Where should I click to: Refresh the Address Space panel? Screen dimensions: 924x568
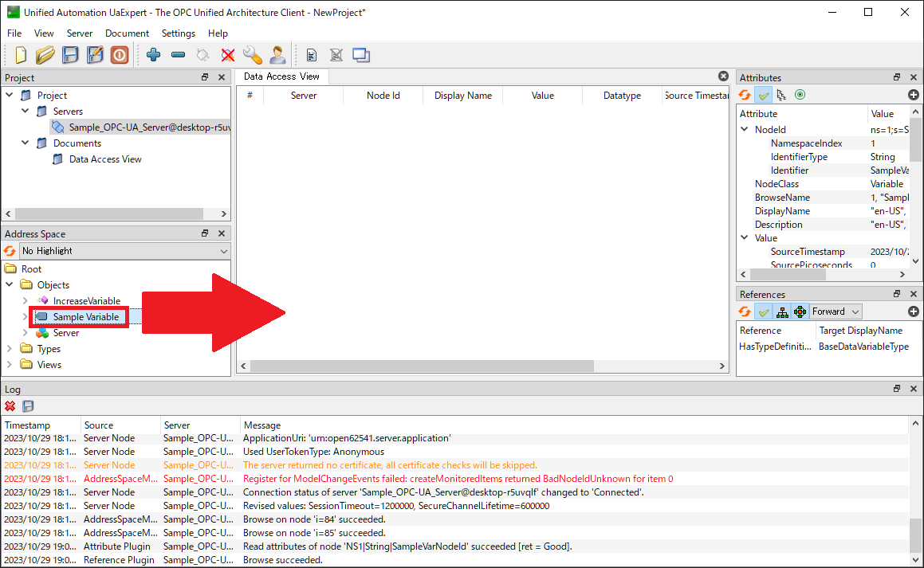tap(10, 251)
